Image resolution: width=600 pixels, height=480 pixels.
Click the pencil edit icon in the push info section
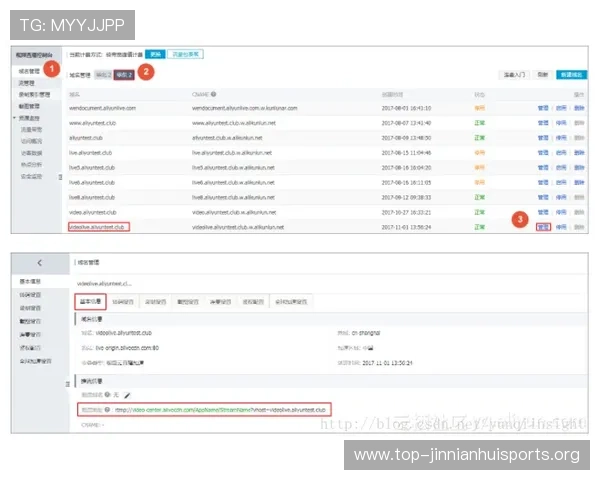click(x=127, y=395)
